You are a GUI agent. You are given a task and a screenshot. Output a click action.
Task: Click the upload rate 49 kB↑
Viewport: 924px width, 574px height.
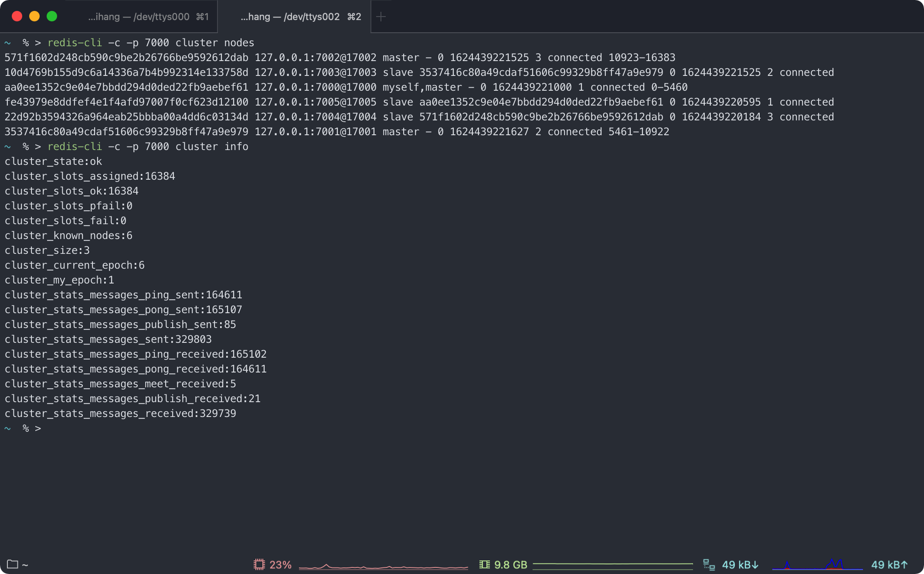click(889, 565)
